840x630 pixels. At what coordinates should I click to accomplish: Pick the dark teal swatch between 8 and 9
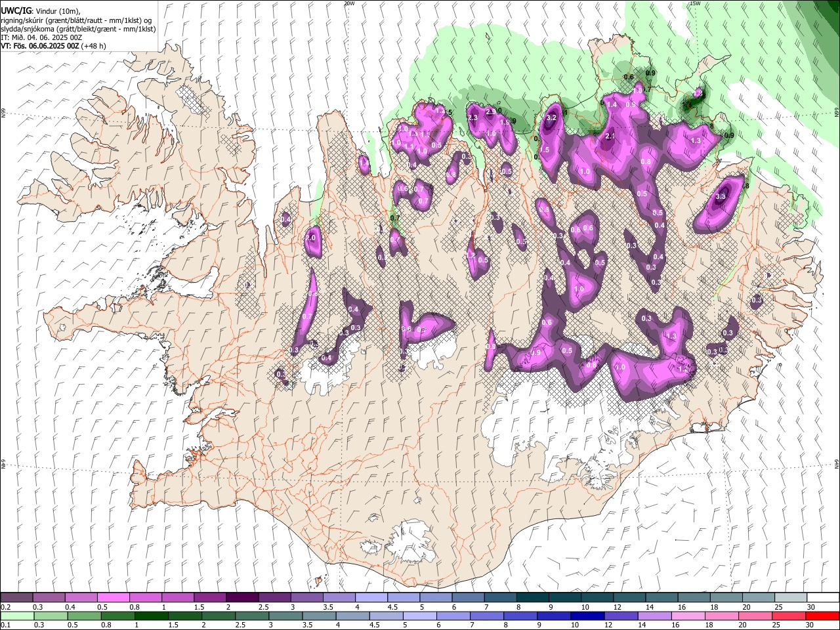(532, 598)
